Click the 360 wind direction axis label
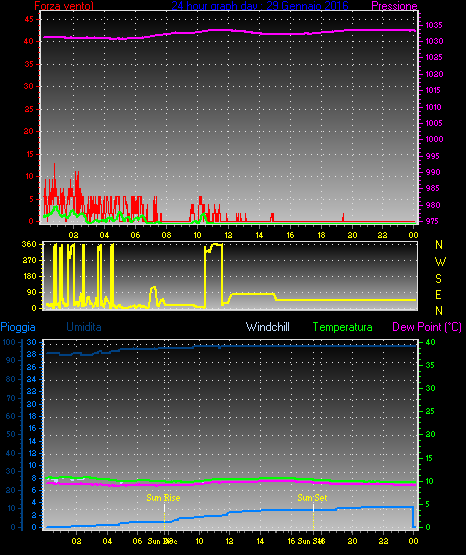Image resolution: width=466 pixels, height=555 pixels. (x=29, y=244)
